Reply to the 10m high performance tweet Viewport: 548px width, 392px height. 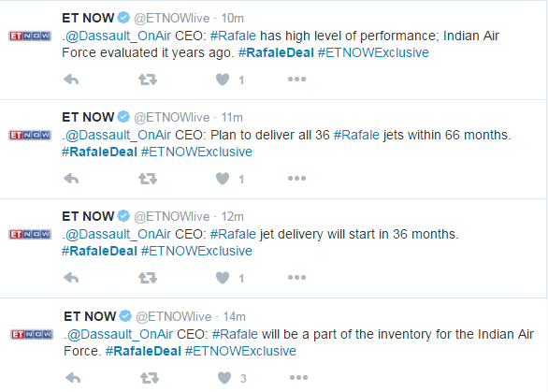71,80
